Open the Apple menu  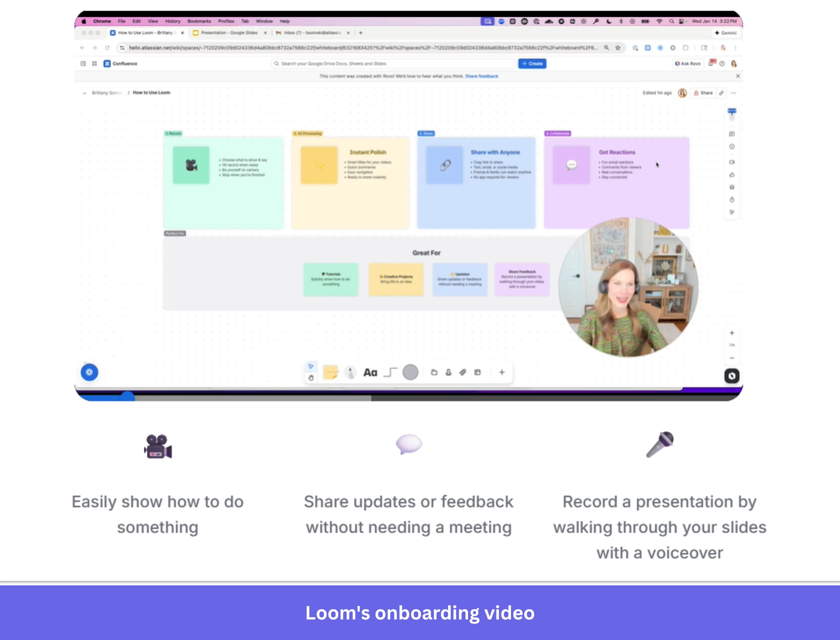click(84, 21)
